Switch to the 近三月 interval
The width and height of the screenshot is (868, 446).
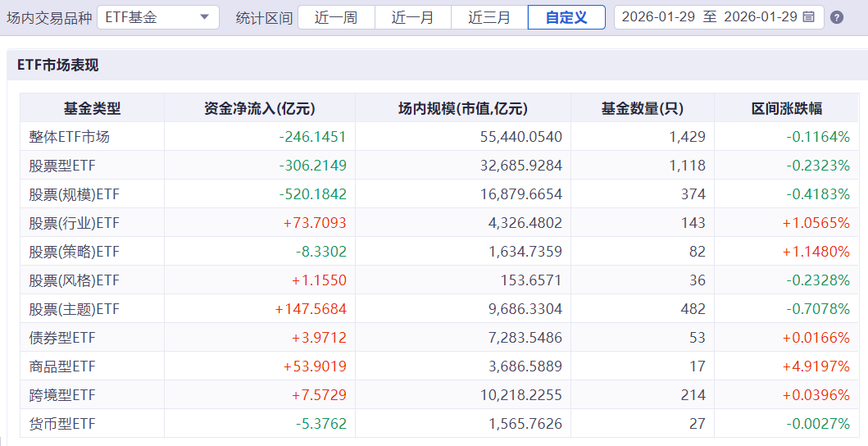pos(489,17)
